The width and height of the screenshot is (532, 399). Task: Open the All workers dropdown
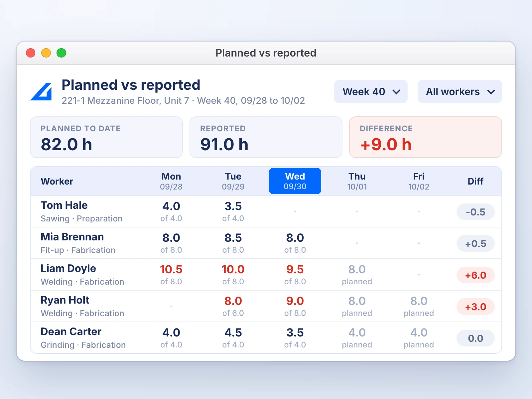click(460, 91)
